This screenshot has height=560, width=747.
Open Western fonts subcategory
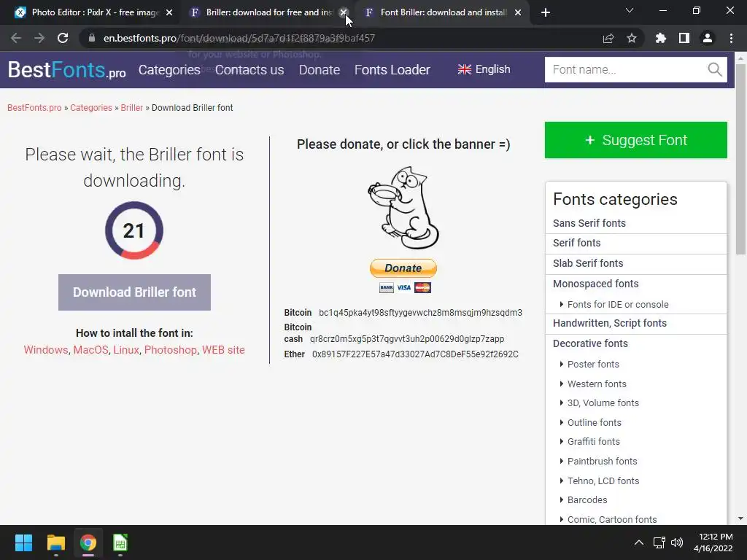597,384
